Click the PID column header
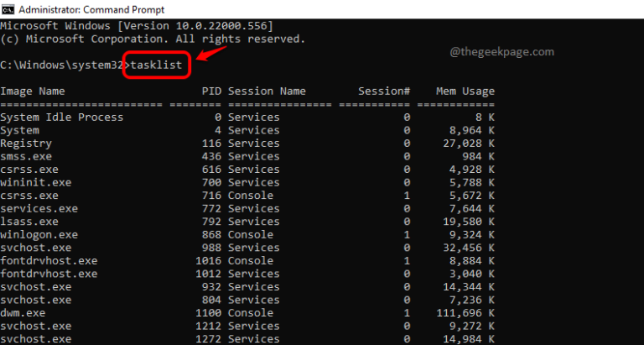This screenshot has width=644, height=345. point(211,91)
